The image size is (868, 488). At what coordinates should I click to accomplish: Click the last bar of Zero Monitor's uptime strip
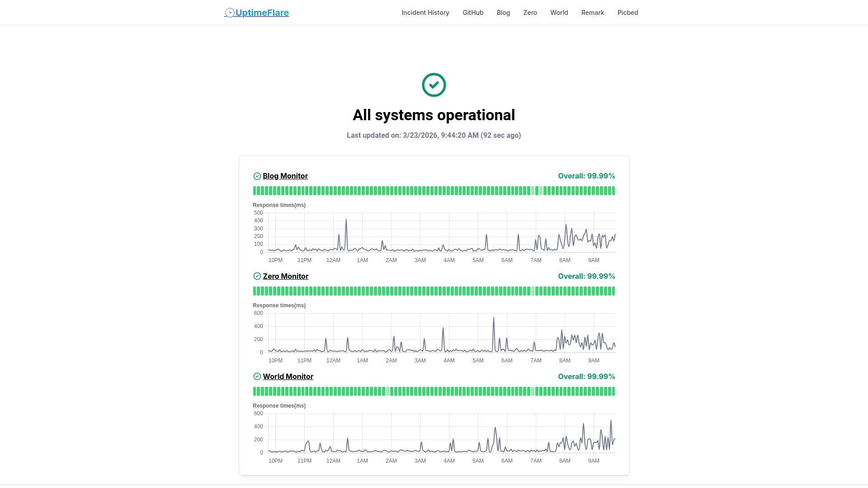613,291
